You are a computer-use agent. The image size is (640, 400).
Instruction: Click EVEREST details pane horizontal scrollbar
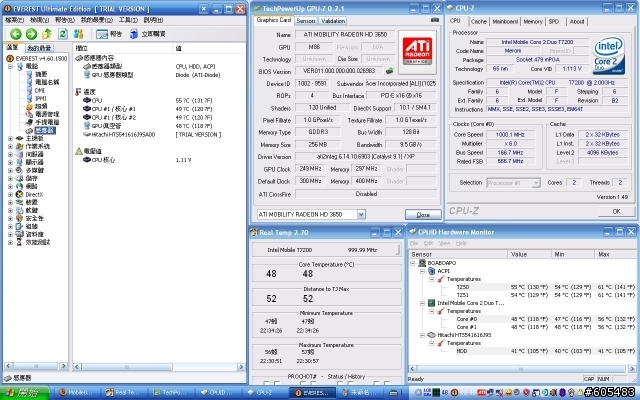[159, 367]
